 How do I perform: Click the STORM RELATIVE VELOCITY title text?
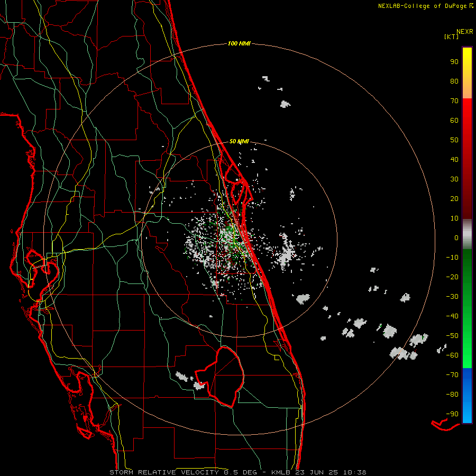(164, 472)
